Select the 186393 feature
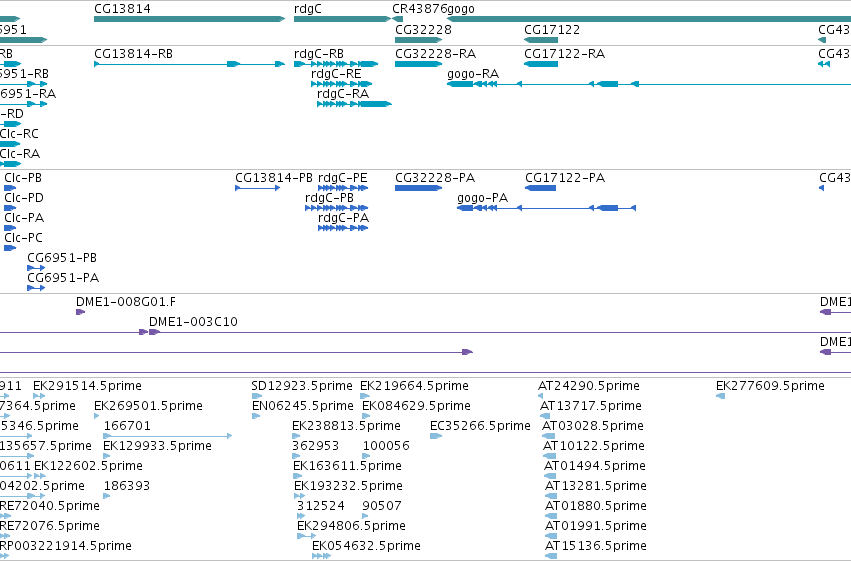 click(106, 496)
